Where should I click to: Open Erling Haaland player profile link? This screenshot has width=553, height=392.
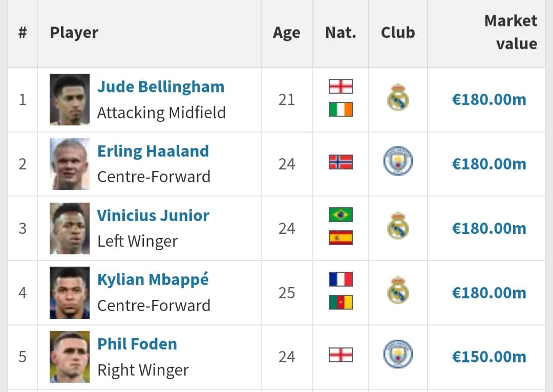153,151
